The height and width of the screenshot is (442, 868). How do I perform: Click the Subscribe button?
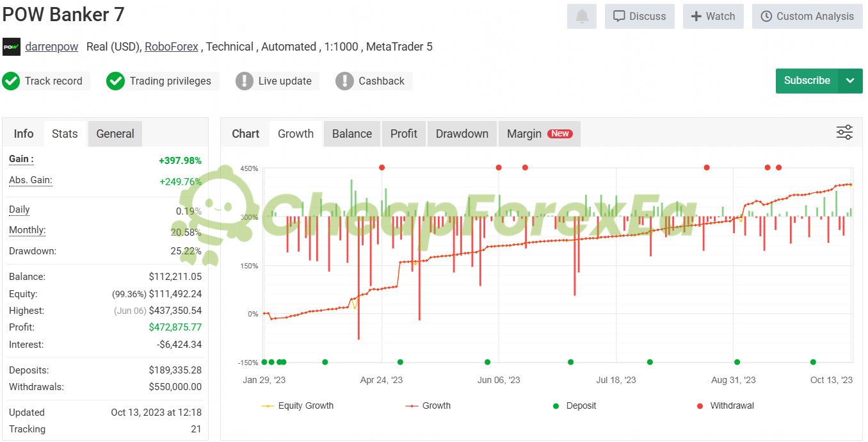tap(807, 81)
